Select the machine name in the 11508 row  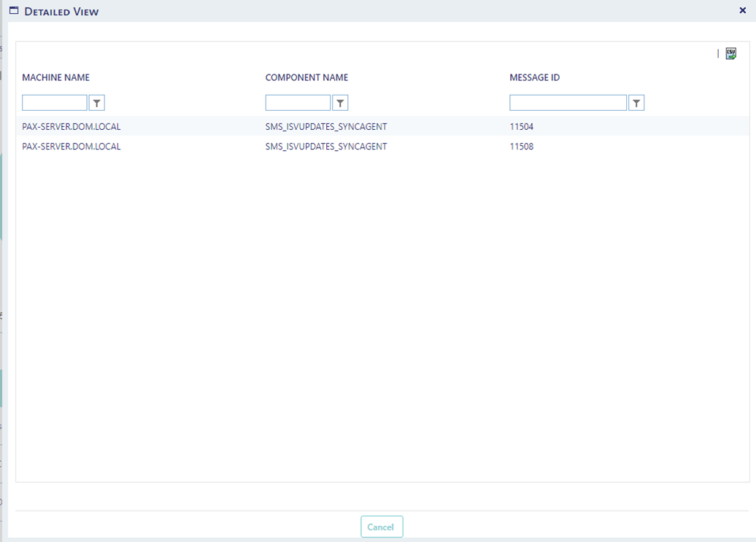pyautogui.click(x=72, y=147)
